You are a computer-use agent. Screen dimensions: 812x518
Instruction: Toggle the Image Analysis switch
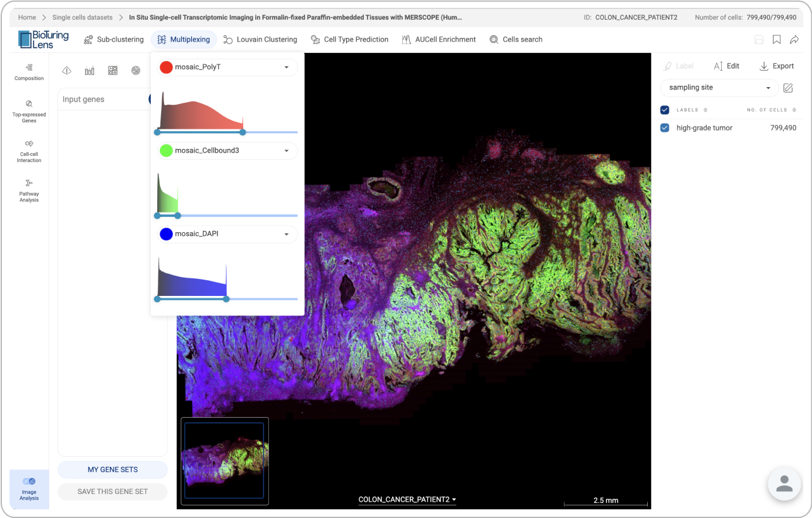pyautogui.click(x=29, y=481)
